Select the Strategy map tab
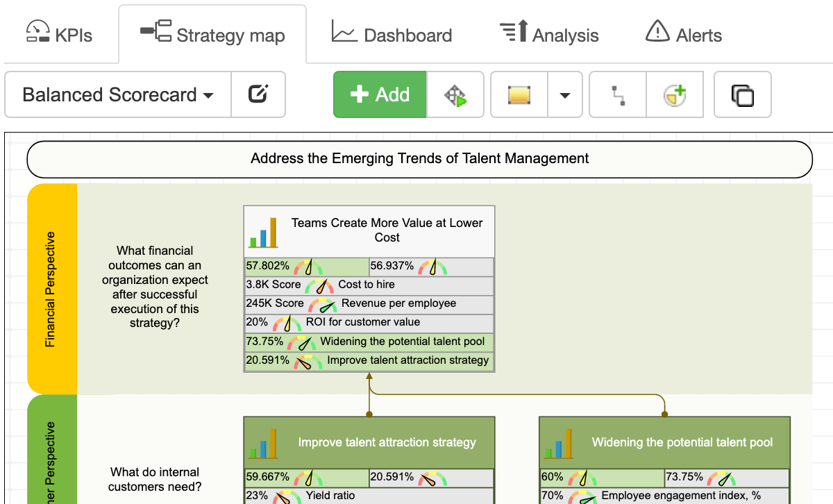The width and height of the screenshot is (833, 504). click(212, 35)
